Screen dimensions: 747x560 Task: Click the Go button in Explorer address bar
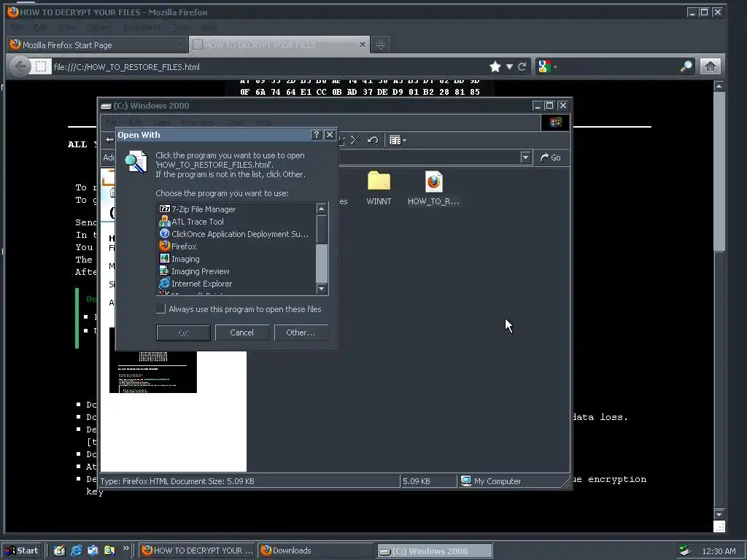pos(551,157)
